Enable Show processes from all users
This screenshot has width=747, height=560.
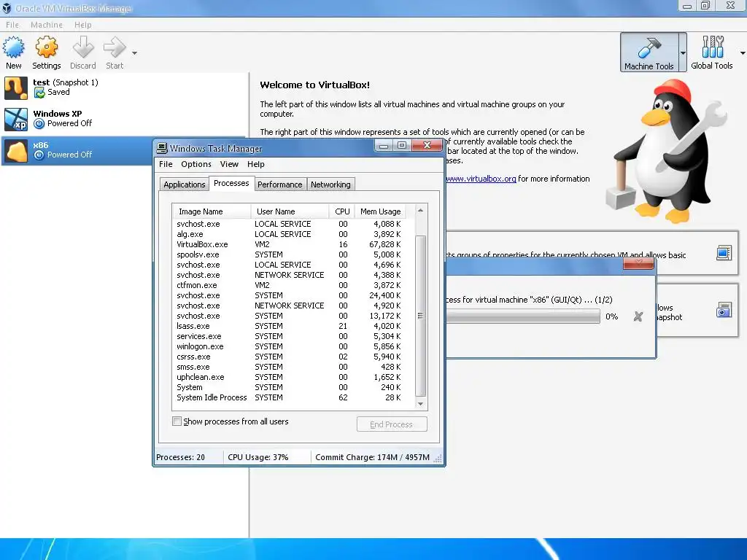(177, 421)
